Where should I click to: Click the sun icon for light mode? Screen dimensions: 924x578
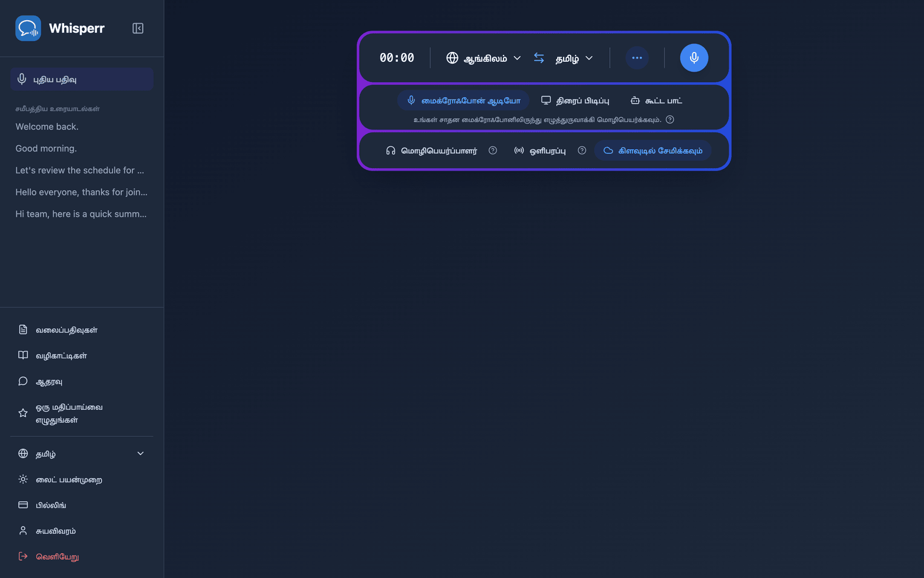click(x=23, y=479)
